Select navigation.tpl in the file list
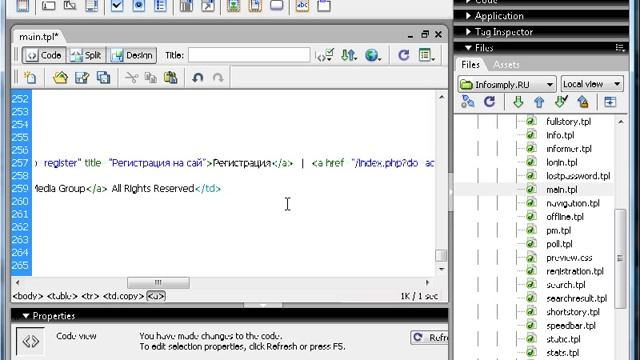640x360 pixels. [x=573, y=203]
